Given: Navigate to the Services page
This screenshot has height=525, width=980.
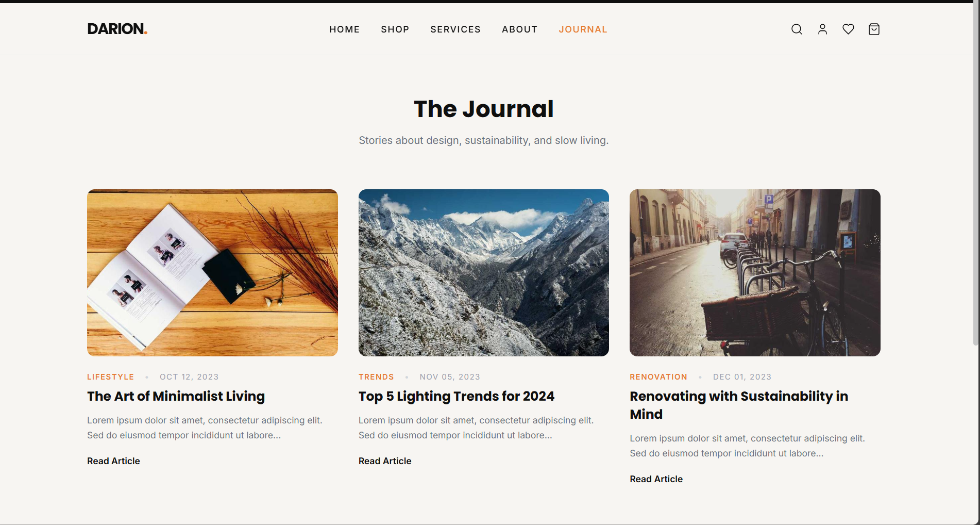Looking at the screenshot, I should pyautogui.click(x=455, y=29).
